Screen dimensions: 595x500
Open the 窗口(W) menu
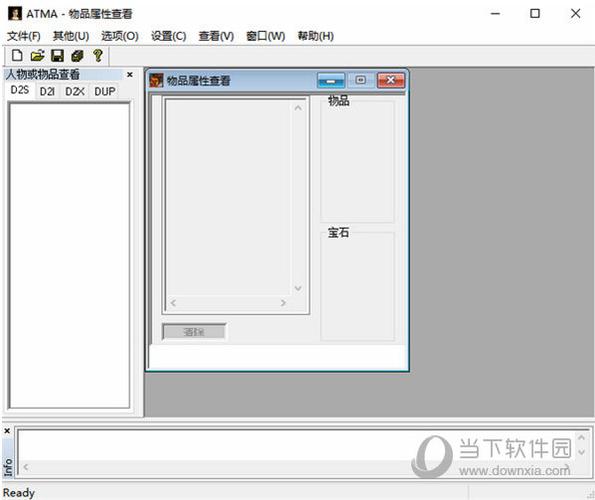pos(266,36)
